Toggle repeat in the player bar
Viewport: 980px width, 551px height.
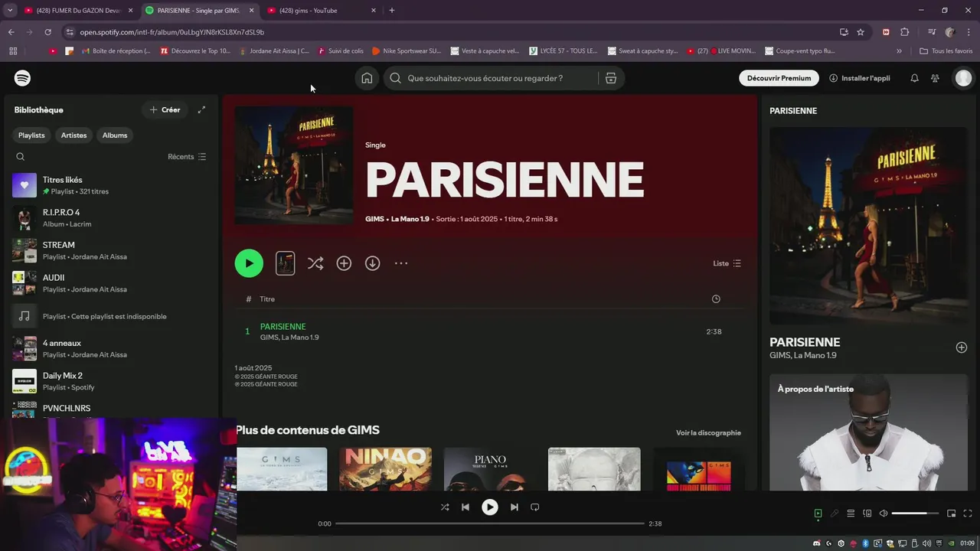pyautogui.click(x=535, y=507)
